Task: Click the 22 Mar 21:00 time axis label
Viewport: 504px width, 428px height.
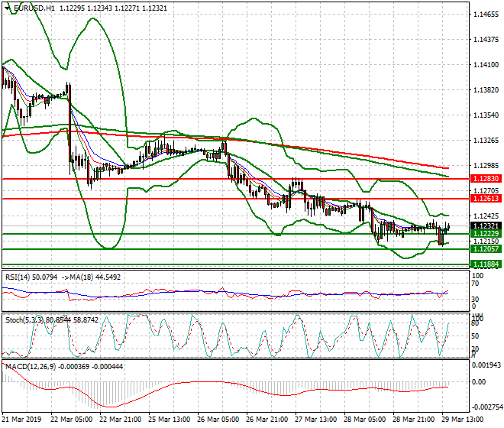Action: pos(121,420)
